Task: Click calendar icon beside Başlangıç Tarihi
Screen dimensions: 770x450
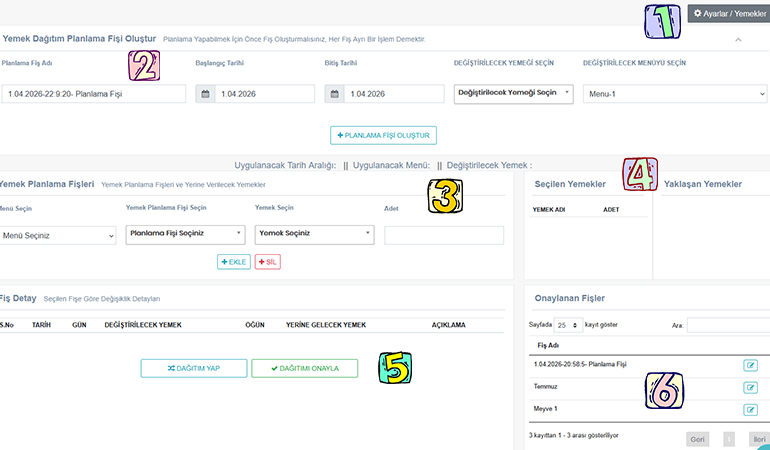Action: click(x=205, y=94)
